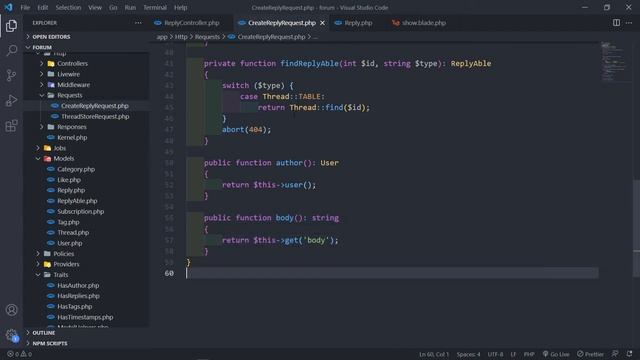Open Tag.php model file
Image resolution: width=640 pixels, height=360 pixels.
68,222
